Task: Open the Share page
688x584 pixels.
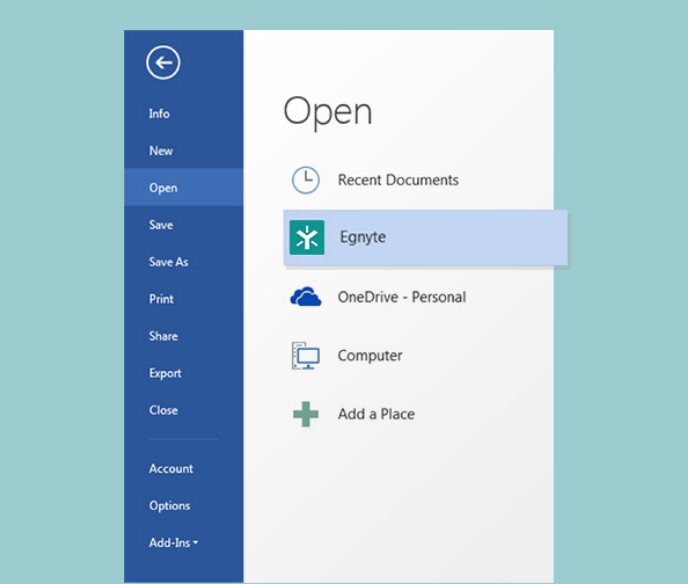Action: [163, 336]
